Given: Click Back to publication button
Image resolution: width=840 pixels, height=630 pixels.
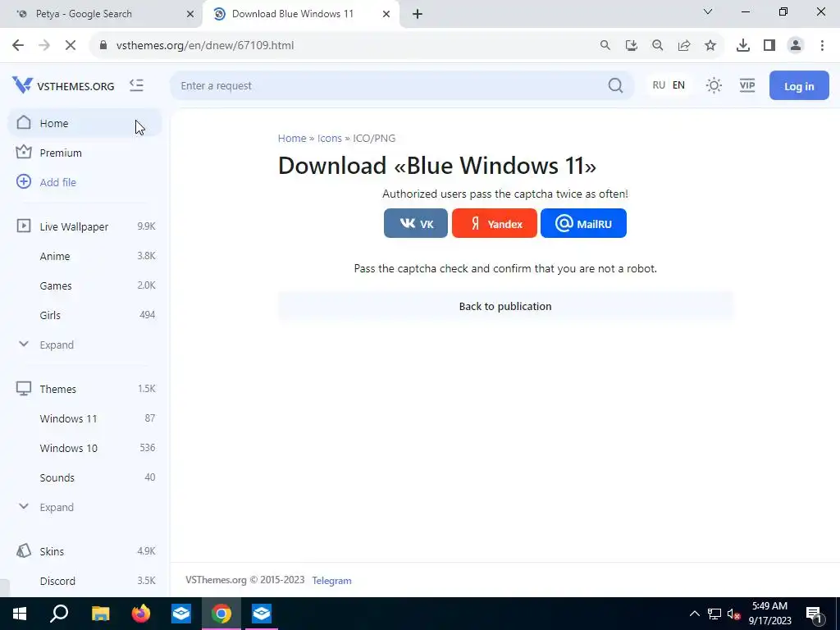Looking at the screenshot, I should coord(505,307).
